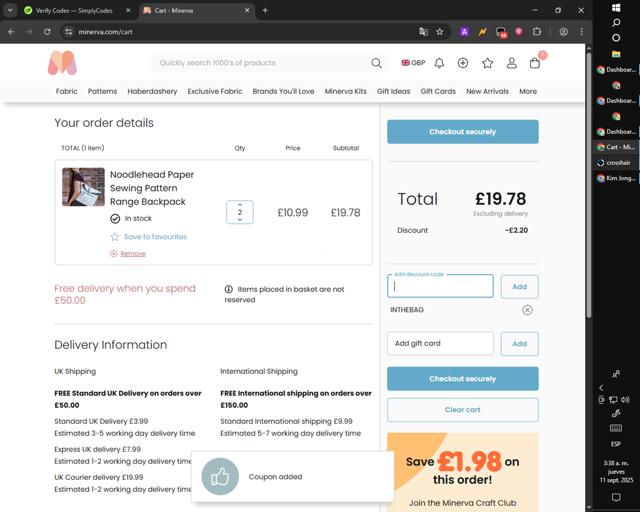Click the plus circle icon in header
Viewport: 640px width, 512px height.
pyautogui.click(x=463, y=63)
